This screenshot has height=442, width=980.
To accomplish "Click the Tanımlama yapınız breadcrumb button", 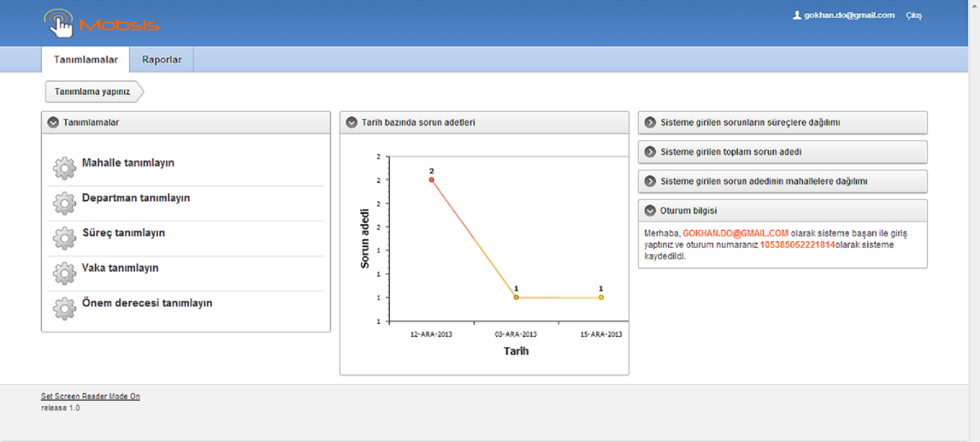I will (x=93, y=91).
